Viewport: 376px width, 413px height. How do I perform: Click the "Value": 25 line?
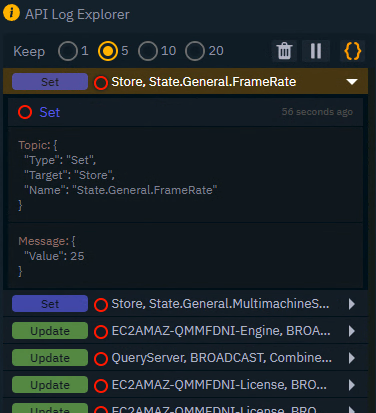54,256
